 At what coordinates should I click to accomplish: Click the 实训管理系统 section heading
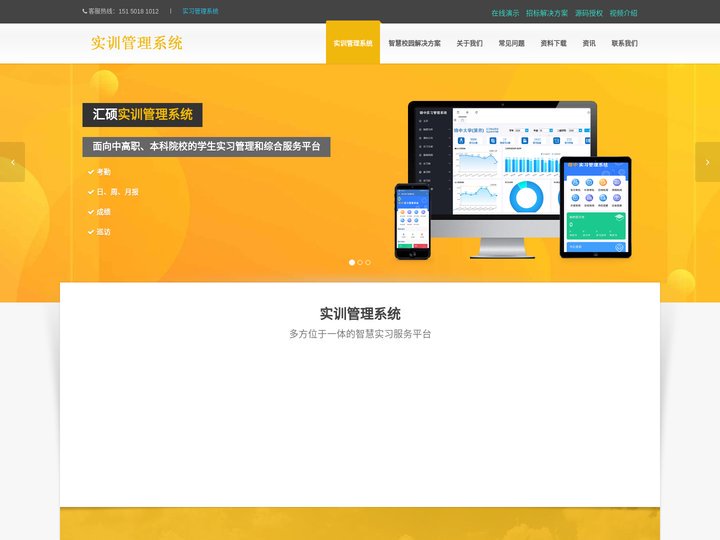click(360, 314)
